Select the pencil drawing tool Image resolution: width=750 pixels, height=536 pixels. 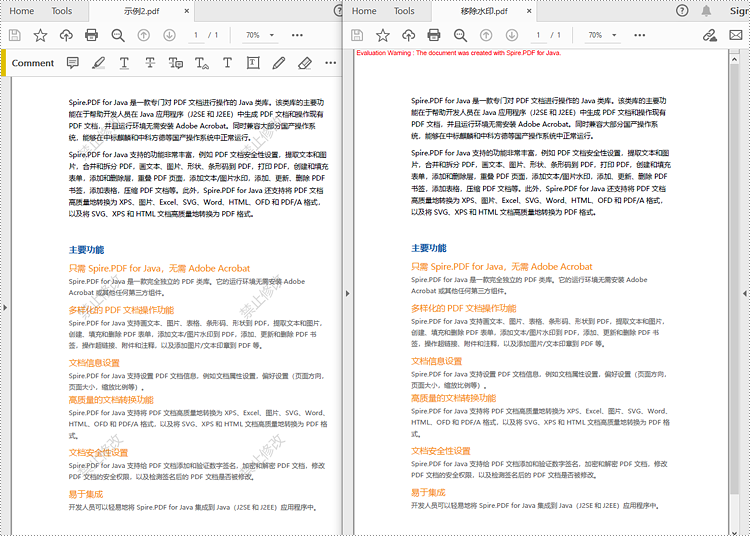pyautogui.click(x=279, y=63)
